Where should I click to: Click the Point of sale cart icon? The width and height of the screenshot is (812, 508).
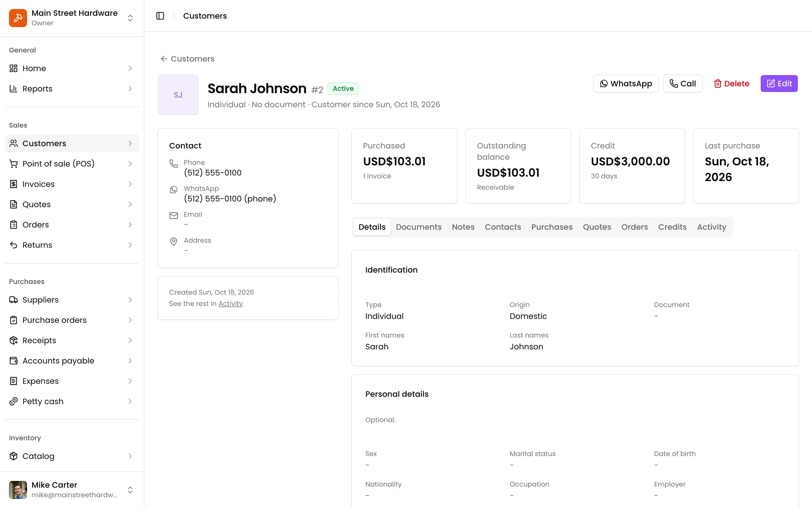tap(14, 164)
